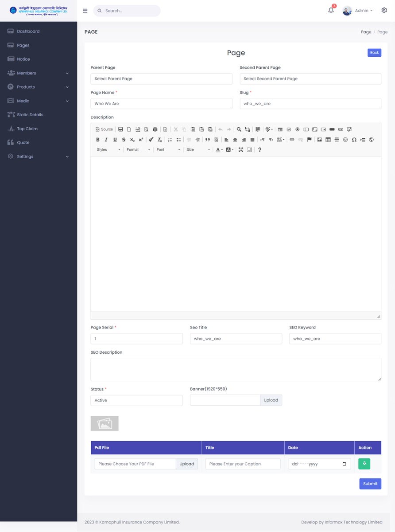The width and height of the screenshot is (395, 532).
Task: Click the notification bell icon
Action: (x=330, y=10)
